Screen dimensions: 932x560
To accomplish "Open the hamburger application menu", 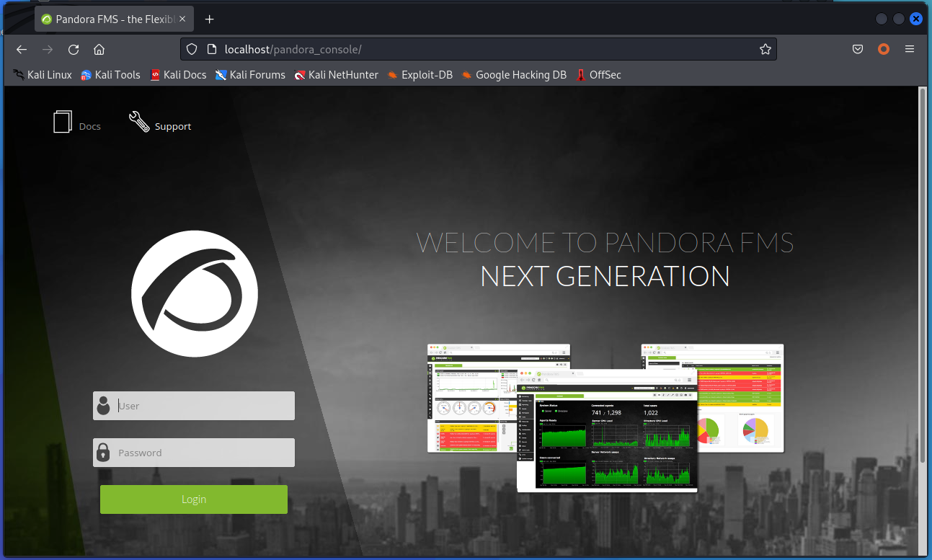I will [x=910, y=49].
